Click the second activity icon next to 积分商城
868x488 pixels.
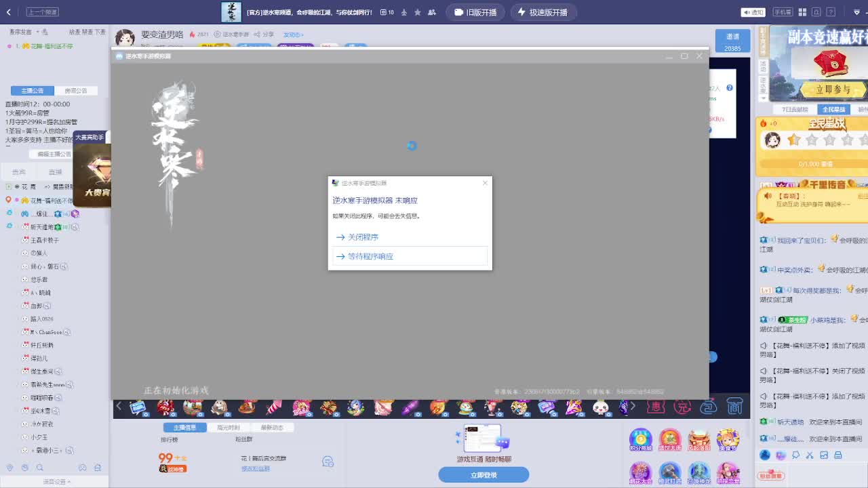point(670,441)
